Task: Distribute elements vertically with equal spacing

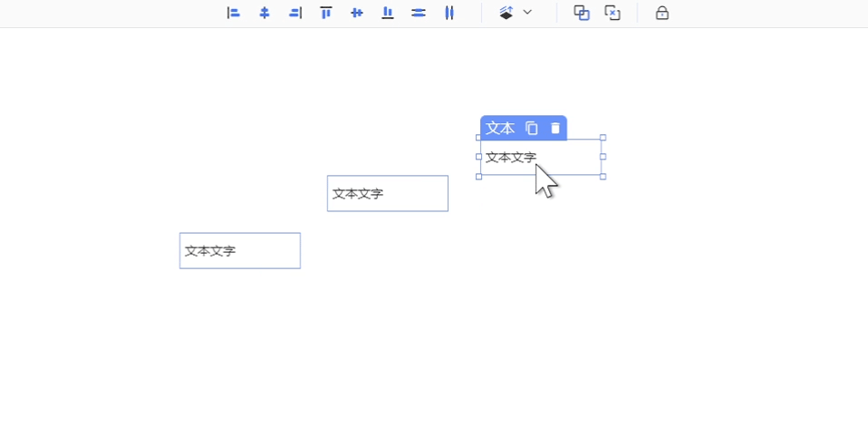Action: 419,13
